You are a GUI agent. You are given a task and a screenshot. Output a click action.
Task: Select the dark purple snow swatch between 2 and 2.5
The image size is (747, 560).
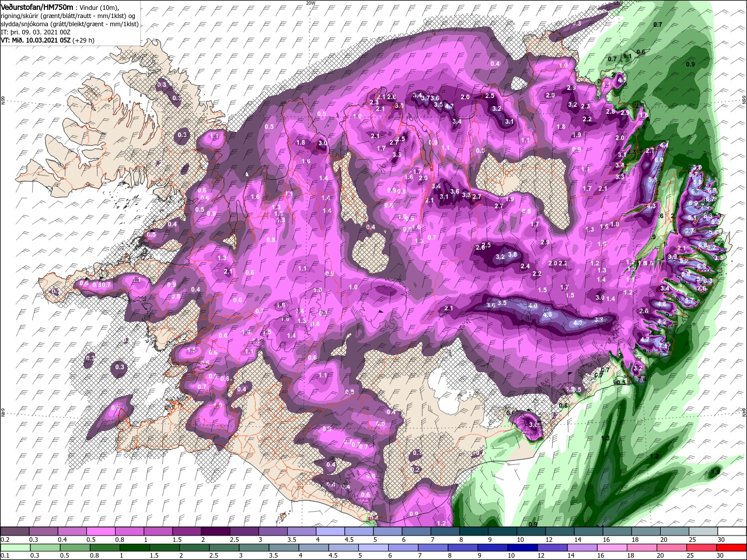tap(215, 531)
